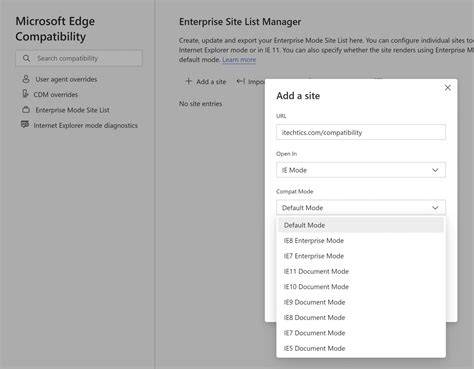
Task: Click the CDM overrides icon
Action: (25, 94)
